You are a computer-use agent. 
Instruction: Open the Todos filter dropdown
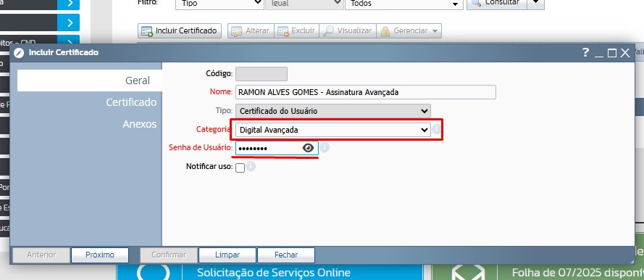point(404,4)
